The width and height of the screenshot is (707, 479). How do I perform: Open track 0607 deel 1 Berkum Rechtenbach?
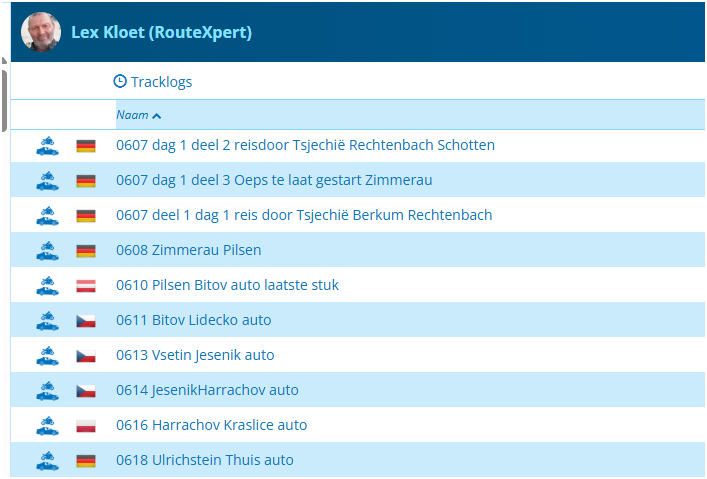click(304, 215)
